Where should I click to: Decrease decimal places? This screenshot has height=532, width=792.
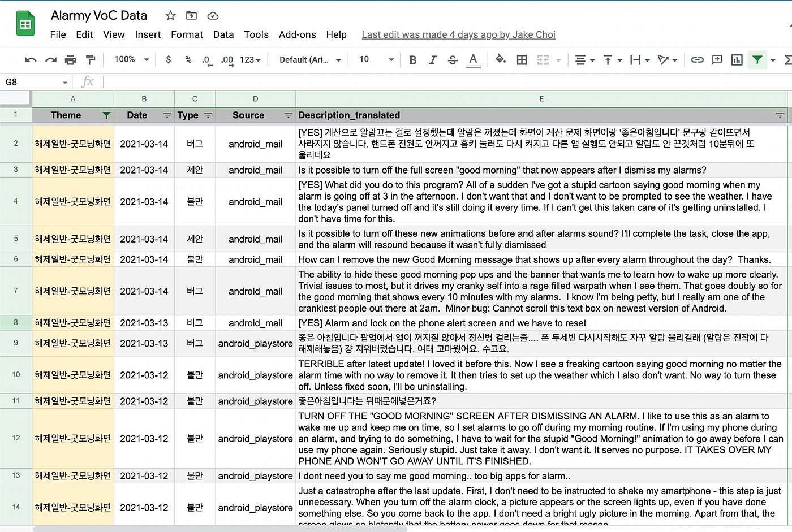coord(207,60)
